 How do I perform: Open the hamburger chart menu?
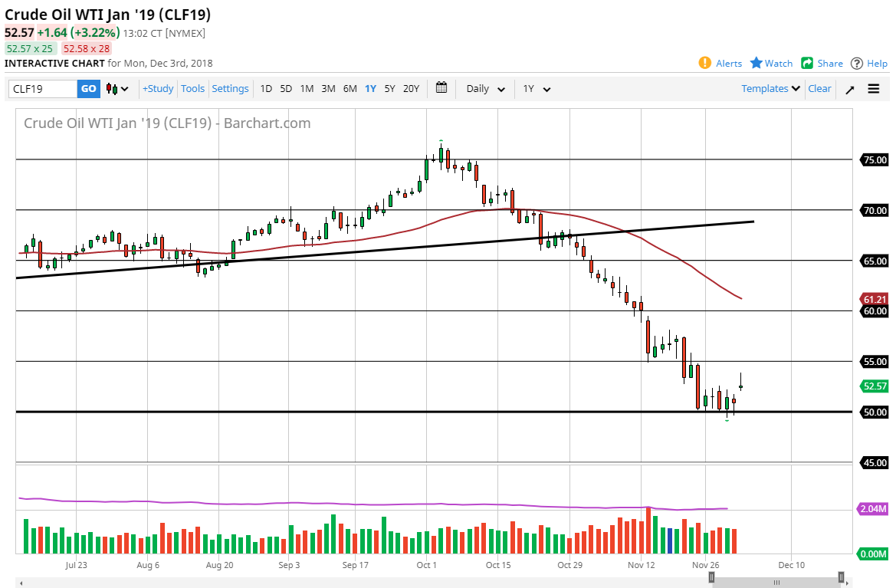874,89
